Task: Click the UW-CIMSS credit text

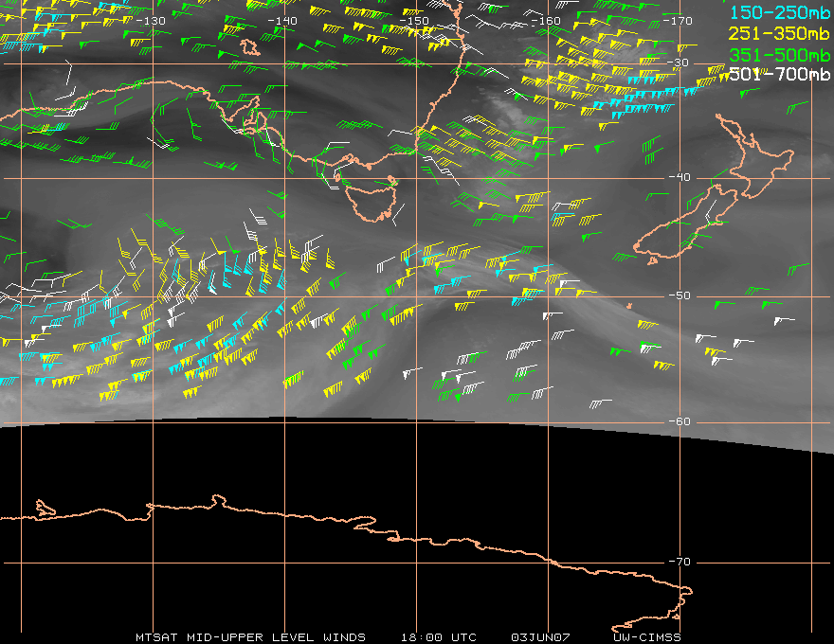Action: pos(646,637)
